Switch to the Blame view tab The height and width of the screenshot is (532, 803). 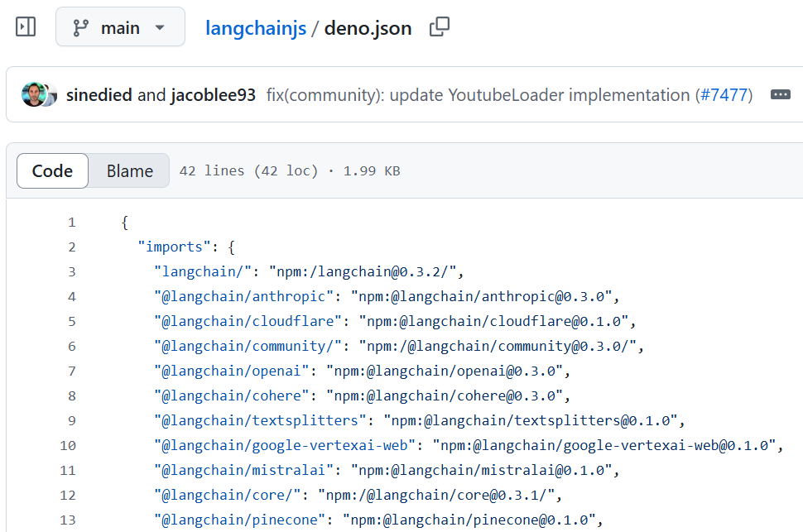(130, 171)
